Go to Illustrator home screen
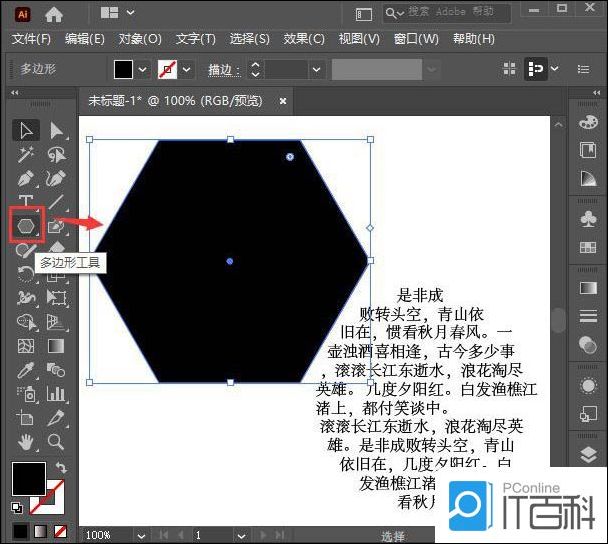Screen dimensions: 608x544 click(x=54, y=14)
